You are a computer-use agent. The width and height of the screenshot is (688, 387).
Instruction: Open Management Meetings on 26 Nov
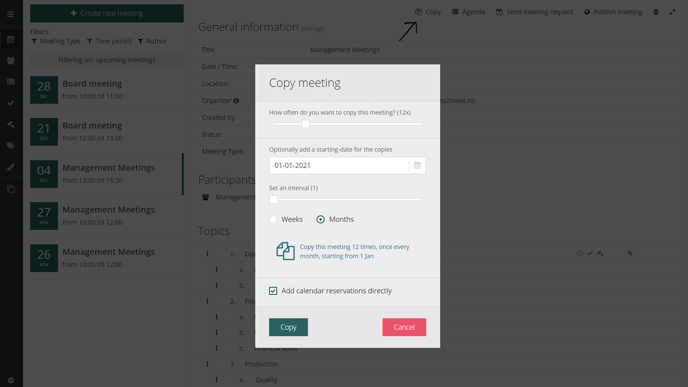(107, 258)
